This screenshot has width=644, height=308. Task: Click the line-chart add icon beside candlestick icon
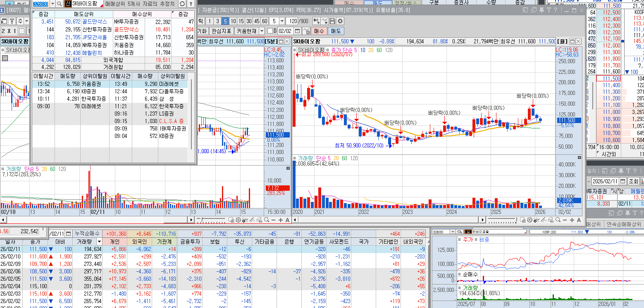324,21
